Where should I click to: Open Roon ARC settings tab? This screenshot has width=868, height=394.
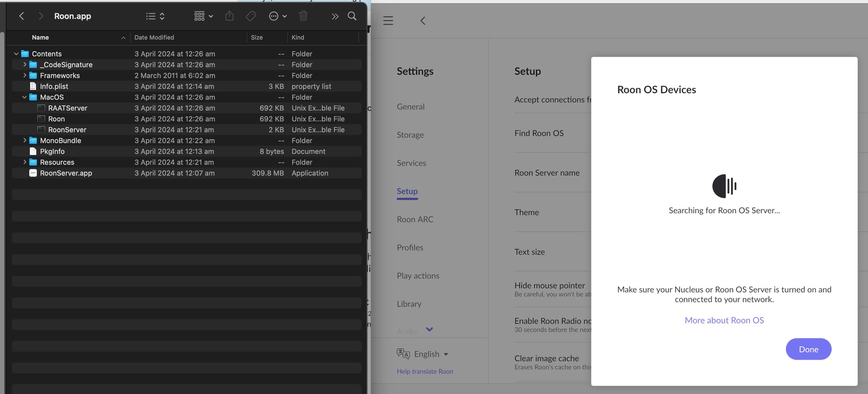pyautogui.click(x=415, y=219)
